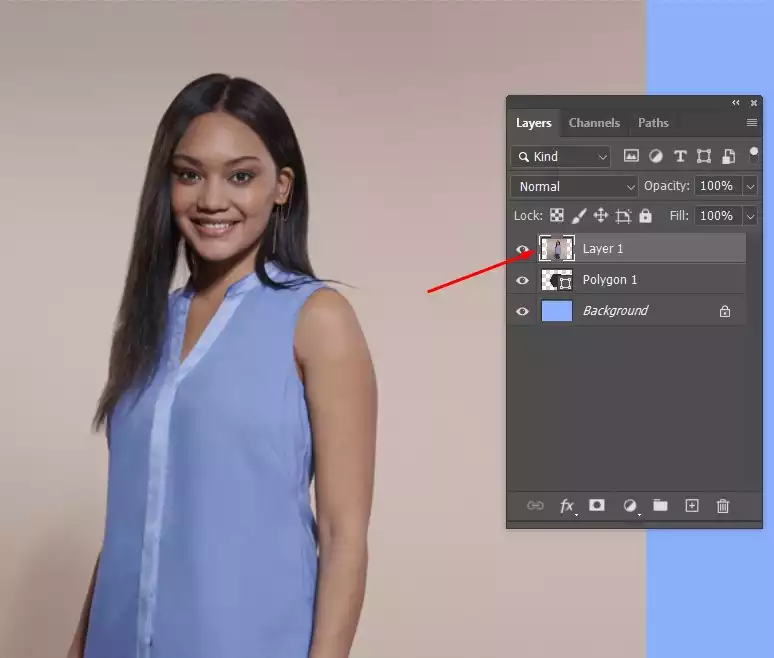Viewport: 774px width, 658px height.
Task: Click the Background layer lock icon
Action: pos(725,311)
